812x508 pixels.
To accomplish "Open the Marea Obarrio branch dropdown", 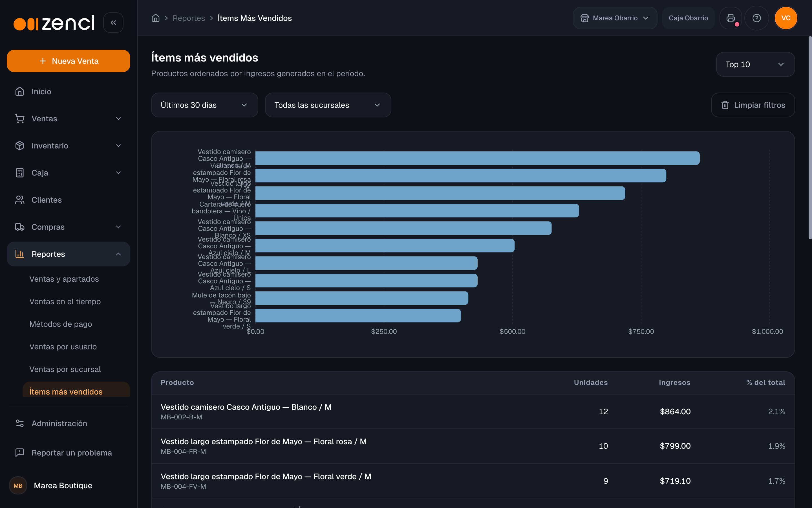I will pos(615,18).
